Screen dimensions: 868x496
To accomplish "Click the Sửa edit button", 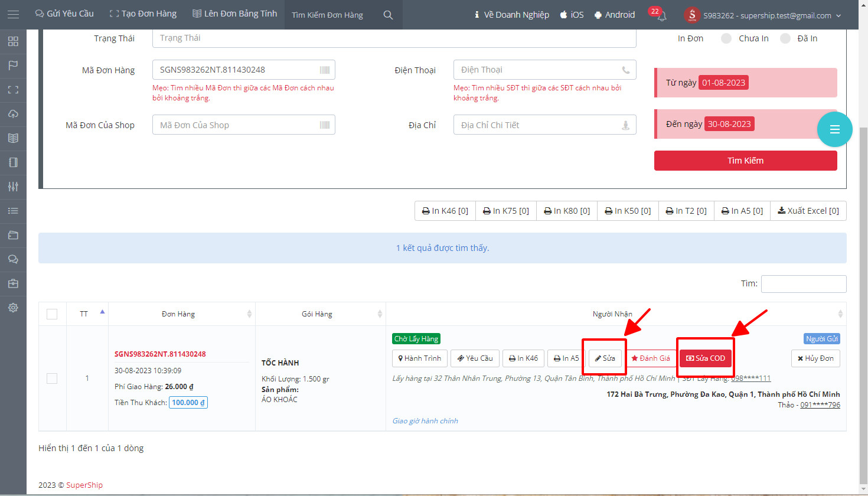I will click(605, 358).
